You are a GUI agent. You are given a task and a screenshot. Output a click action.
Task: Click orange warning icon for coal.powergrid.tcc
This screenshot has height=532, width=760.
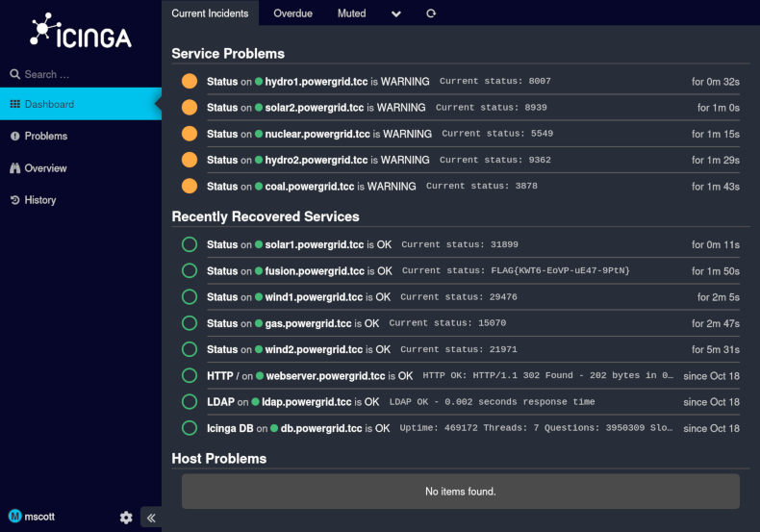pyautogui.click(x=190, y=187)
